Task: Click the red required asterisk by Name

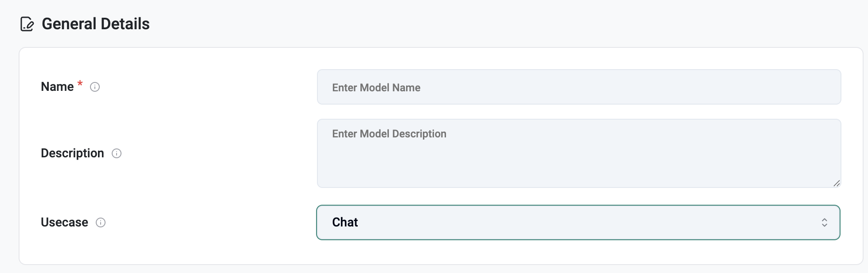Action: [80, 84]
